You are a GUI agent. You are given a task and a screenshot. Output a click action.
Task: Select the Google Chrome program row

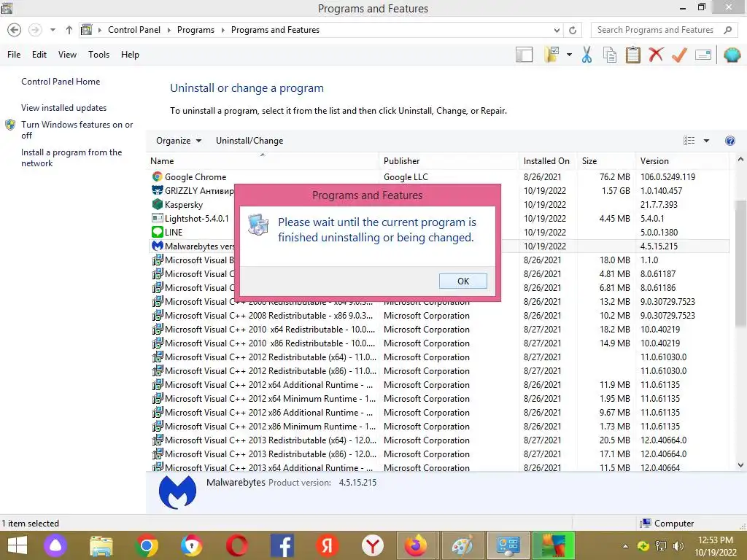(x=440, y=176)
